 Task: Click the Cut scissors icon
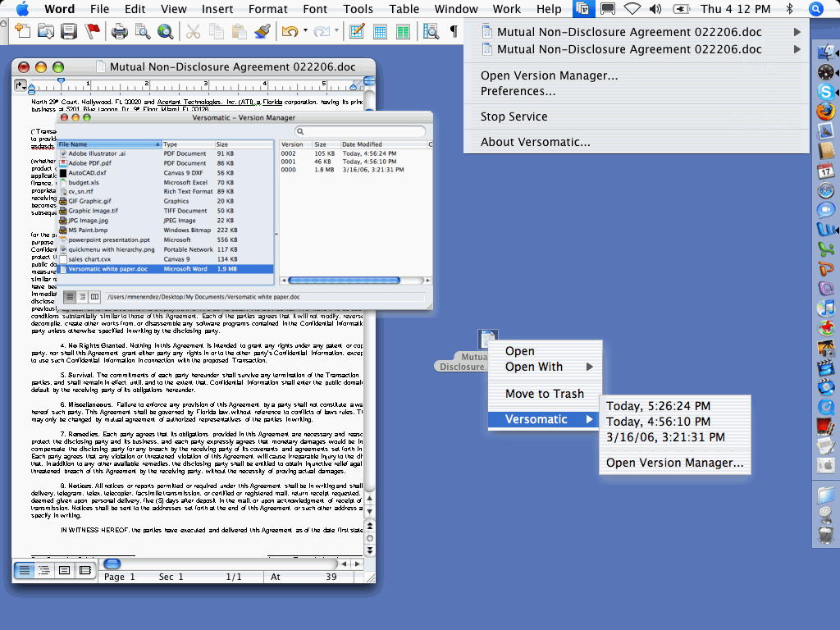[193, 32]
